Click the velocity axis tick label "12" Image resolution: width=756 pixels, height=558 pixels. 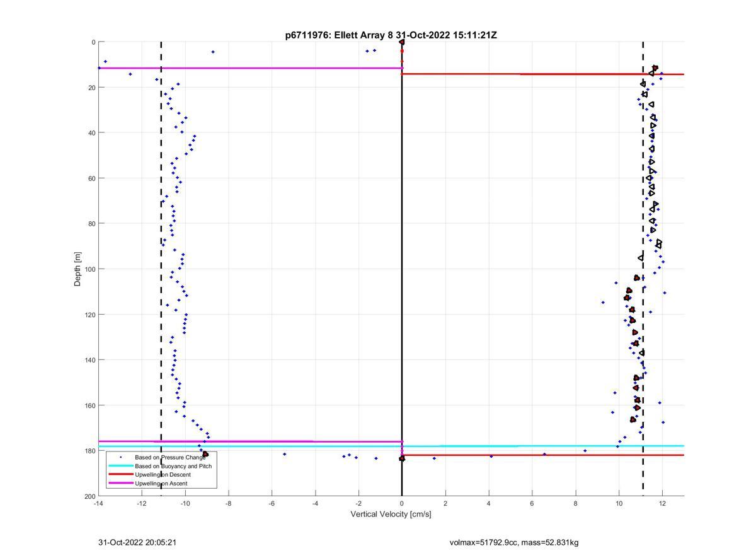point(662,504)
